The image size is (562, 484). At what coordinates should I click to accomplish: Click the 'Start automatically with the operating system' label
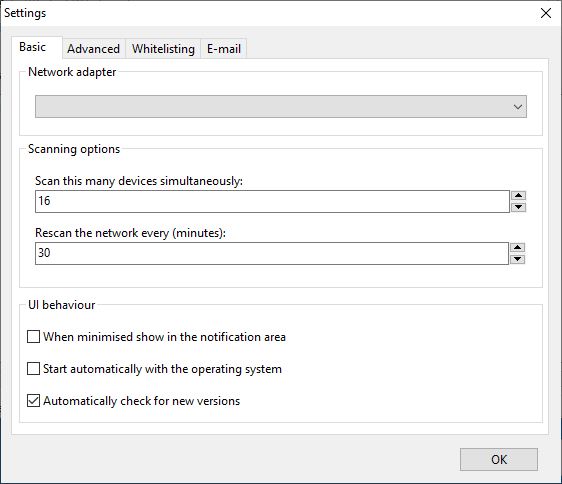click(162, 369)
